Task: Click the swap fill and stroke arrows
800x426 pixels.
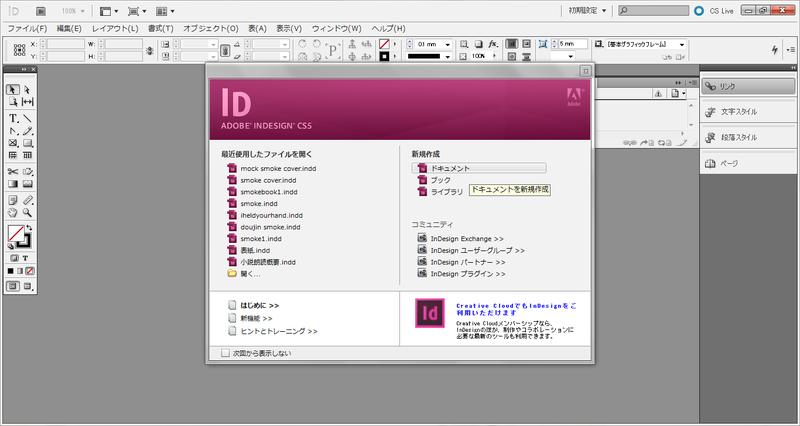Action: coord(29,228)
